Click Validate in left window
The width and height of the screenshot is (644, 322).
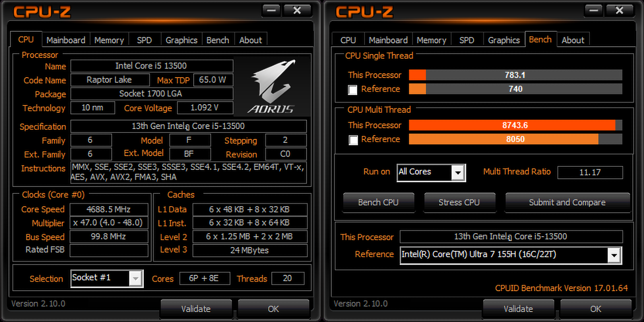pyautogui.click(x=196, y=309)
